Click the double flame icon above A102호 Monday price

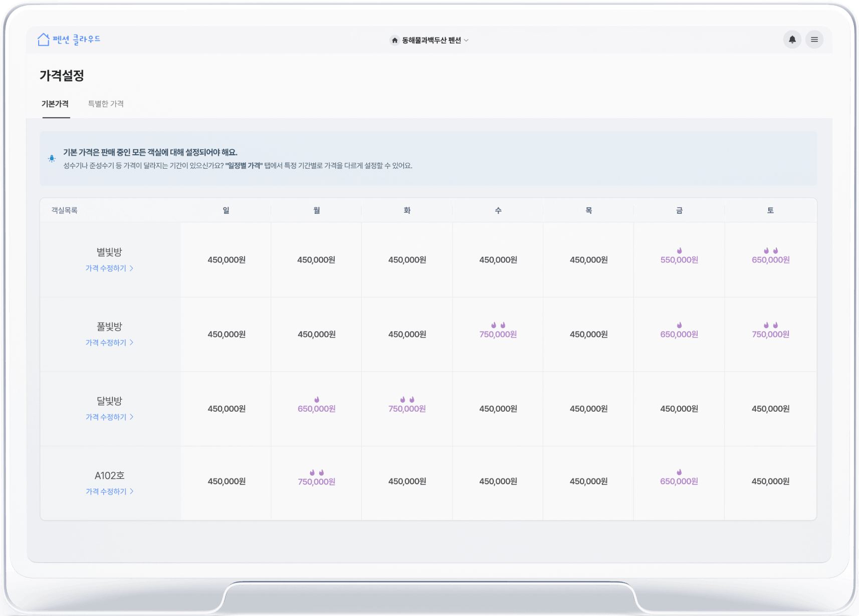[x=316, y=473]
